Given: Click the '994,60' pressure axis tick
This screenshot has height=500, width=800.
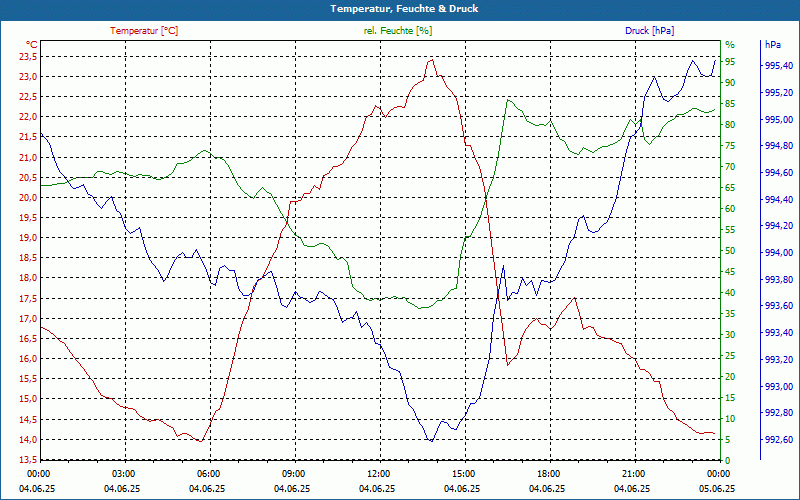Looking at the screenshot, I should tap(779, 173).
